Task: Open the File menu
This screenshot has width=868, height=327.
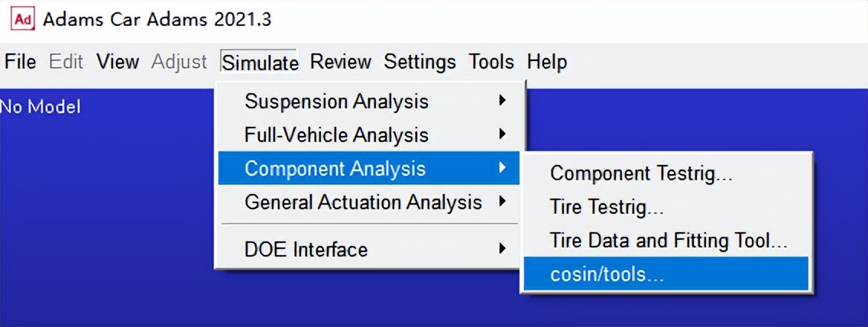Action: [21, 62]
